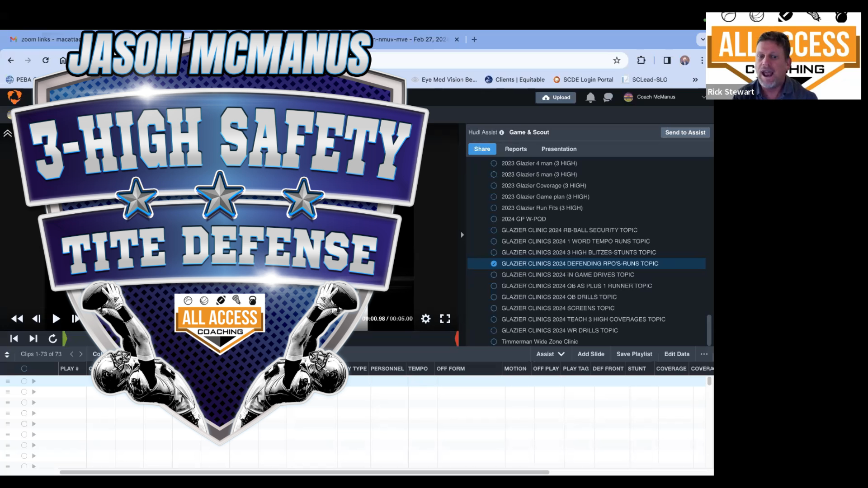Viewport: 868px width, 488px height.
Task: Open the Chrome tab search dropdown arrow
Action: tap(703, 39)
